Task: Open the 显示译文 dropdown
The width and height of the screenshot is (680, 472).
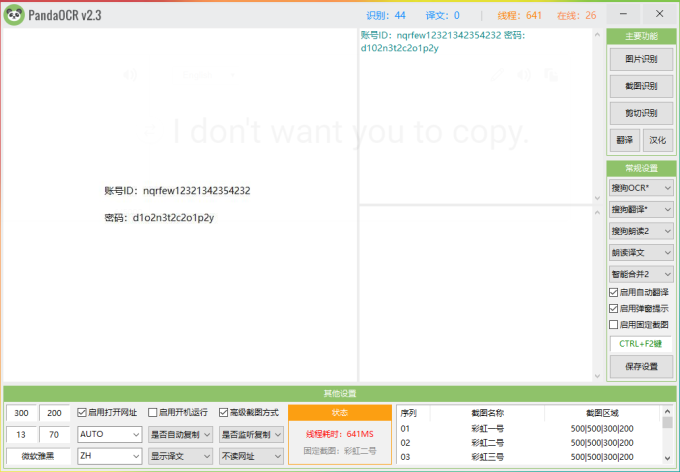Action: coord(180,456)
